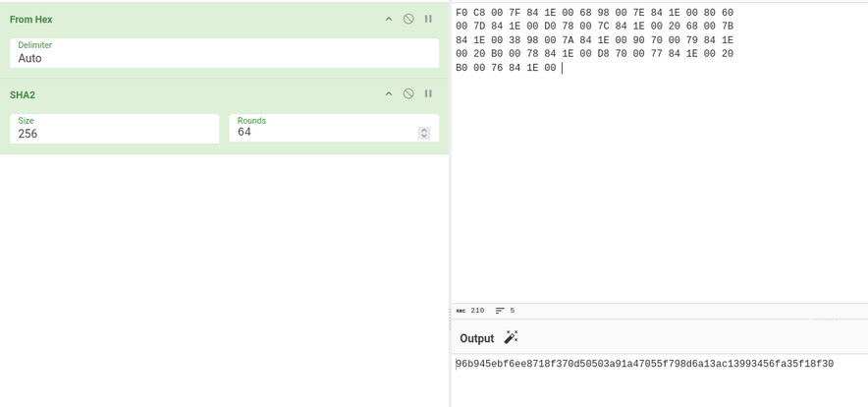Click the From Hex operation title
The image size is (868, 407).
(31, 20)
